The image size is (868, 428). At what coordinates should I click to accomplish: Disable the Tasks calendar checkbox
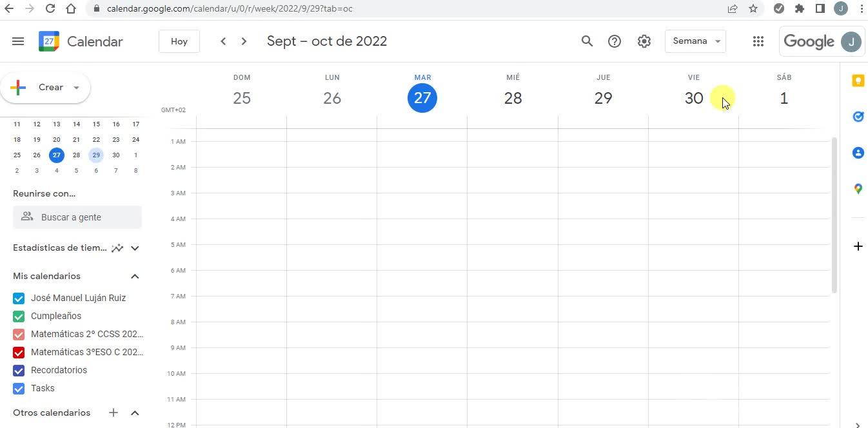pyautogui.click(x=19, y=389)
